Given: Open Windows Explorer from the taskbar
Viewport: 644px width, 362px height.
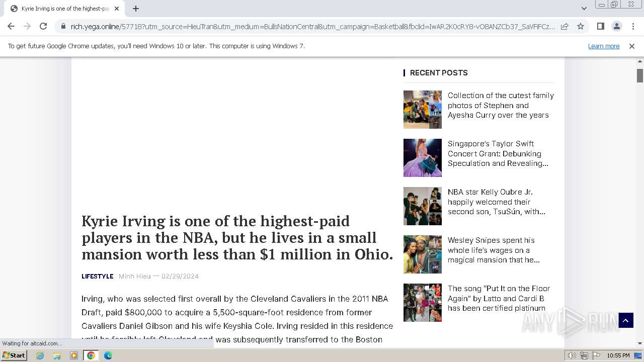Looking at the screenshot, I should [57, 355].
